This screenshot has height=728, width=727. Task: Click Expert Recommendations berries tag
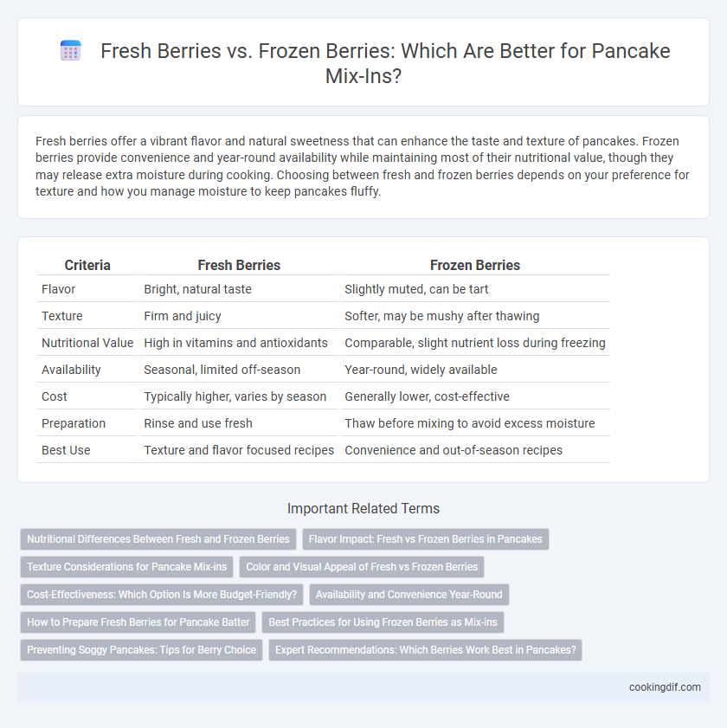click(425, 650)
